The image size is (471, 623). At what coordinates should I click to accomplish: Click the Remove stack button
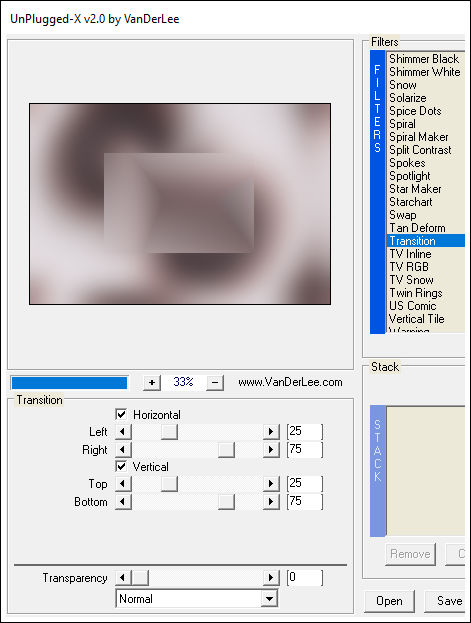point(410,554)
